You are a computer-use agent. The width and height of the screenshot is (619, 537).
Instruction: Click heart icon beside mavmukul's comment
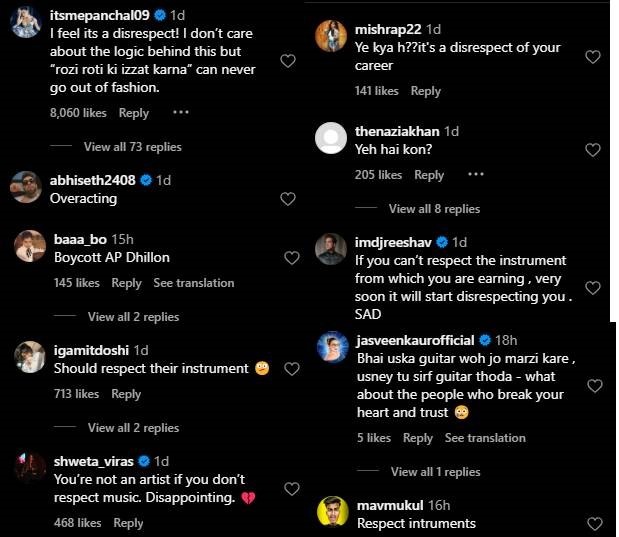click(x=595, y=523)
